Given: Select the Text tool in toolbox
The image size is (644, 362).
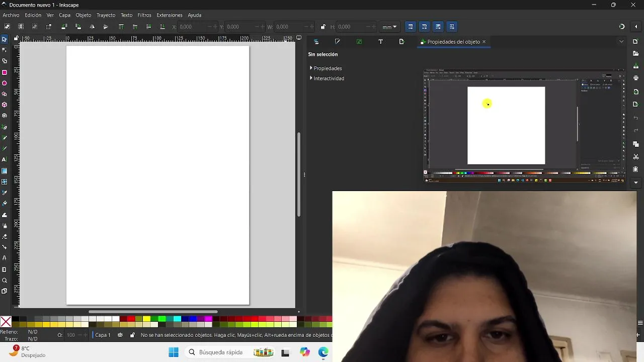Looking at the screenshot, I should pos(5,159).
